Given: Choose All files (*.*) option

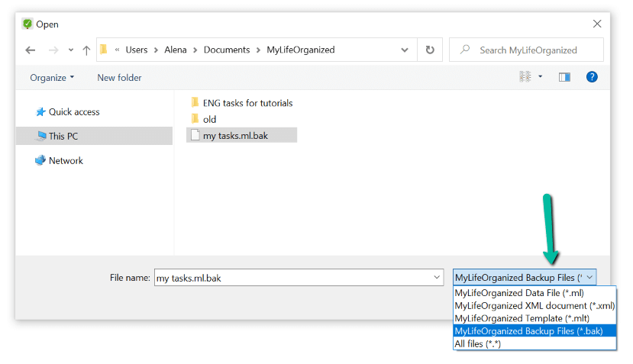Looking at the screenshot, I should point(534,344).
